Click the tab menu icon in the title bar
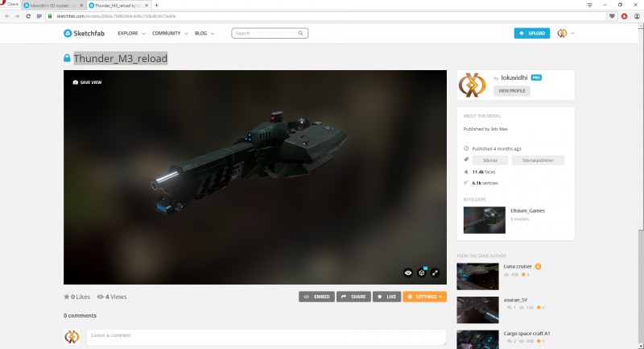This screenshot has width=644, height=349. tap(590, 5)
